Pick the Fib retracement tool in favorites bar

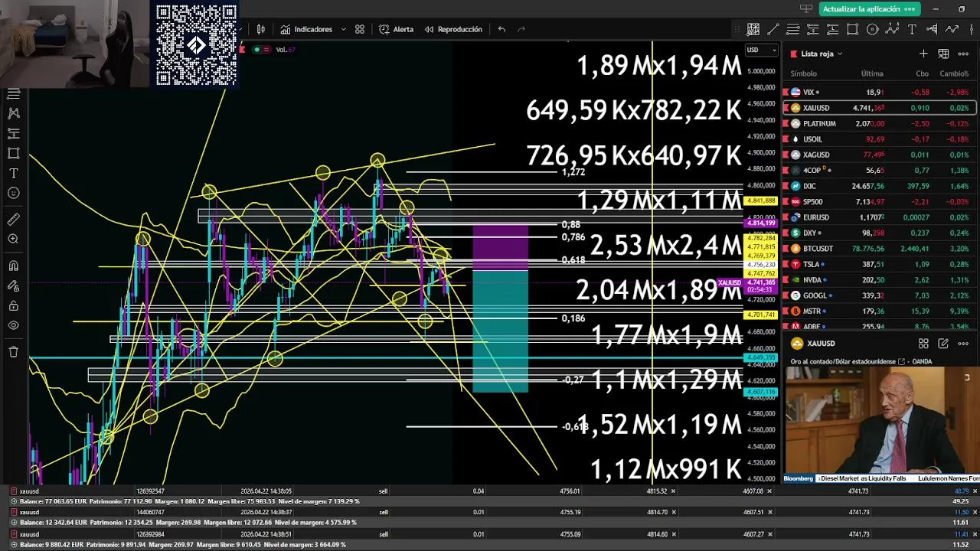point(793,29)
